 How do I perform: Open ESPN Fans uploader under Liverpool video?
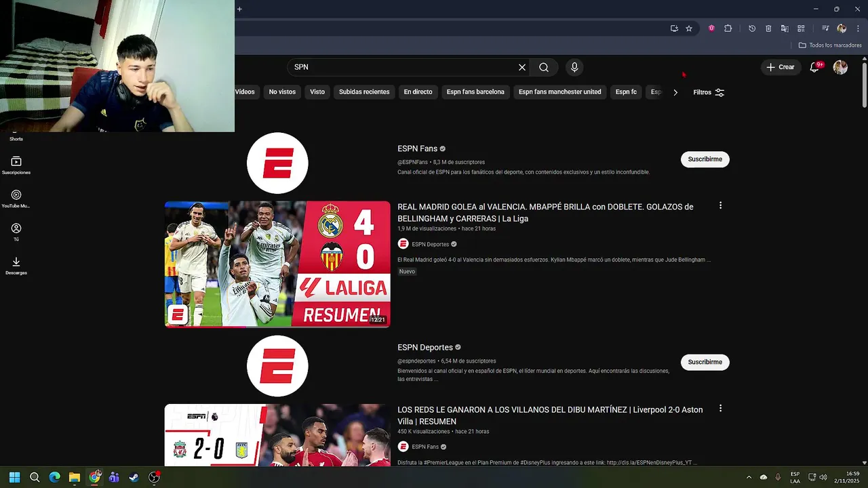425,447
